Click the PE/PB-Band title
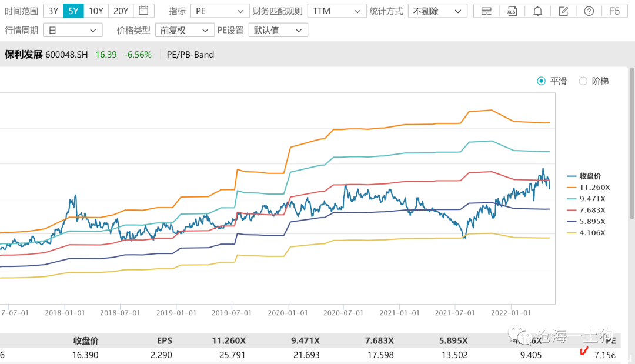Image resolution: width=635 pixels, height=364 pixels. point(190,55)
